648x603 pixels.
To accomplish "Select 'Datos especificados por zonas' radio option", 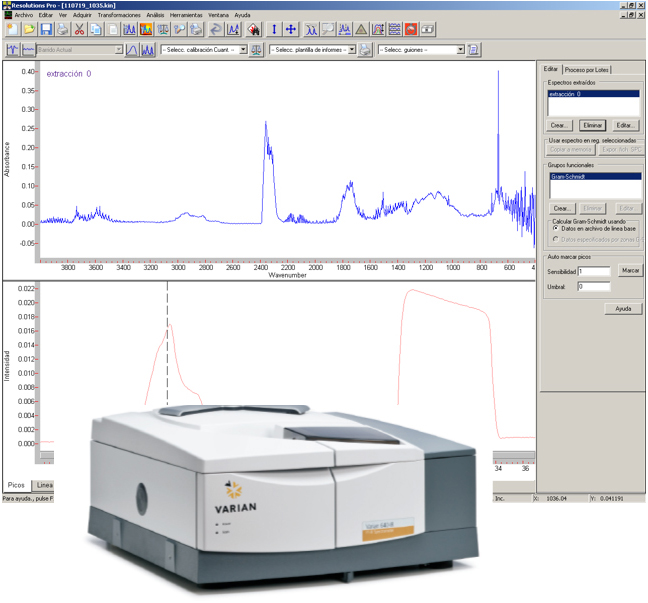I will pyautogui.click(x=555, y=239).
